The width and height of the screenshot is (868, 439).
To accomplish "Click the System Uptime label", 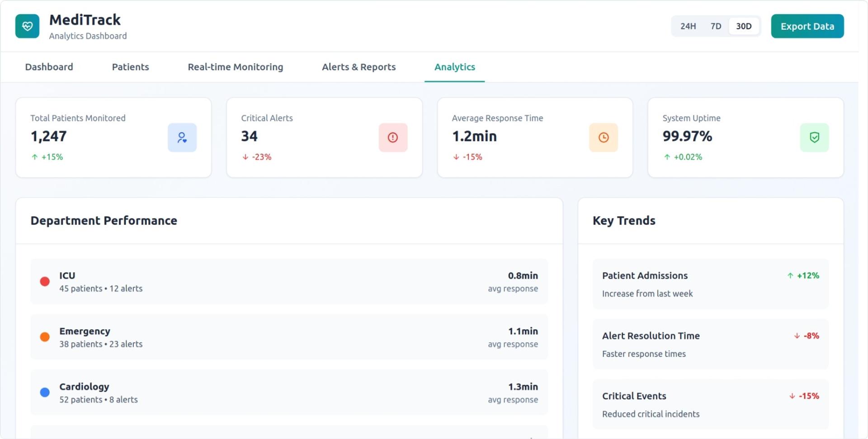I will pyautogui.click(x=692, y=118).
